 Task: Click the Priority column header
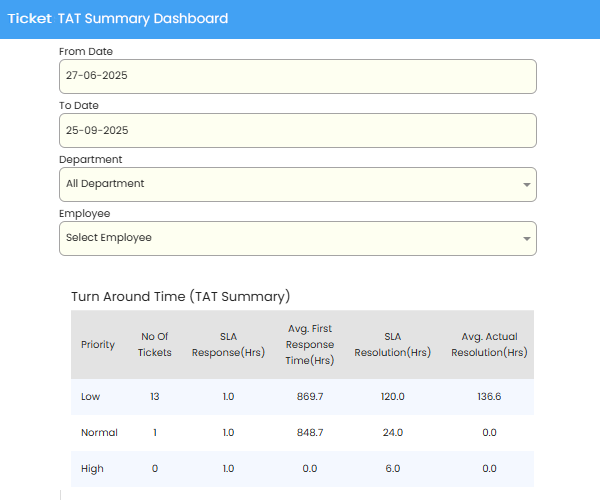tap(98, 344)
